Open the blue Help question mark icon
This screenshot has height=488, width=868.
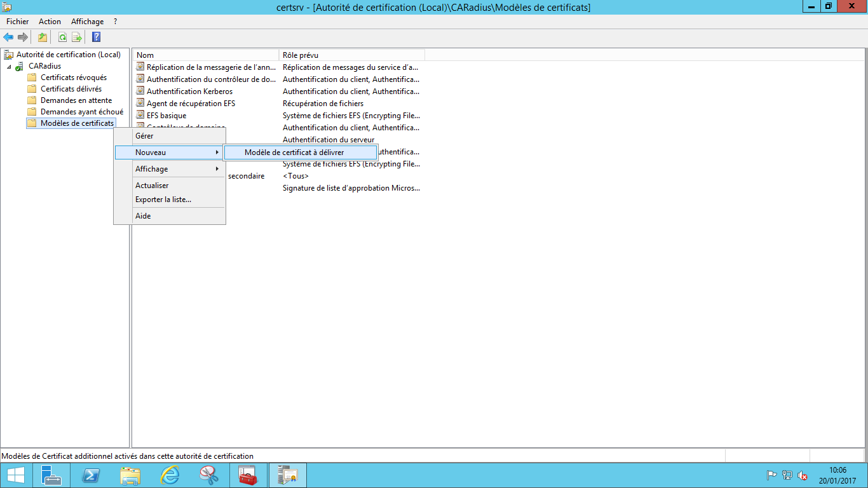point(96,37)
